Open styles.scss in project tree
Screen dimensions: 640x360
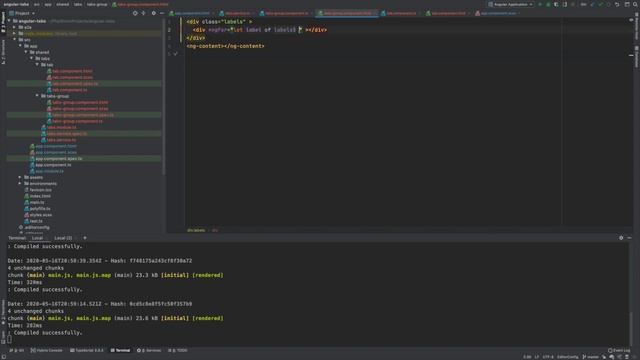click(x=41, y=215)
